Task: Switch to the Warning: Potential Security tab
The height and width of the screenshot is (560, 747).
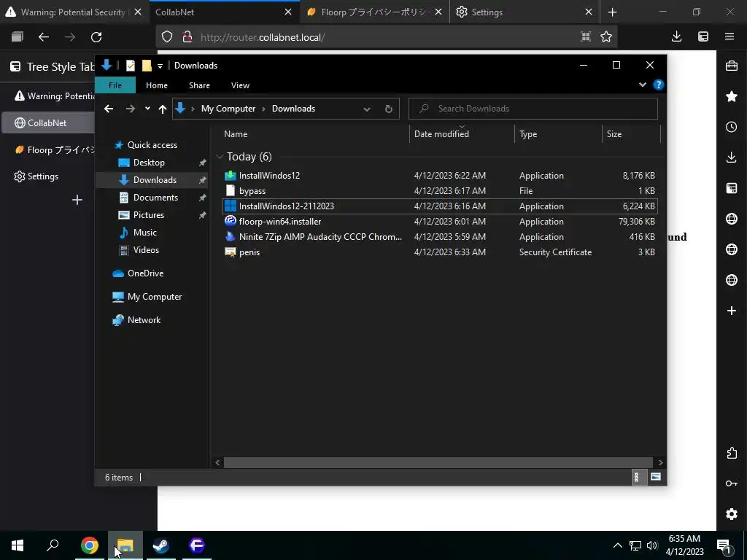Action: (74, 12)
